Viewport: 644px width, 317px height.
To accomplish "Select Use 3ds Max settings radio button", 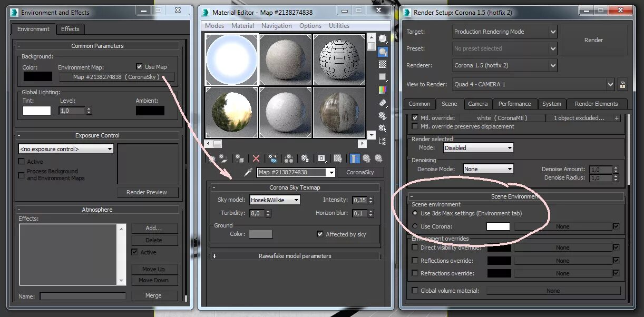I will [x=415, y=213].
